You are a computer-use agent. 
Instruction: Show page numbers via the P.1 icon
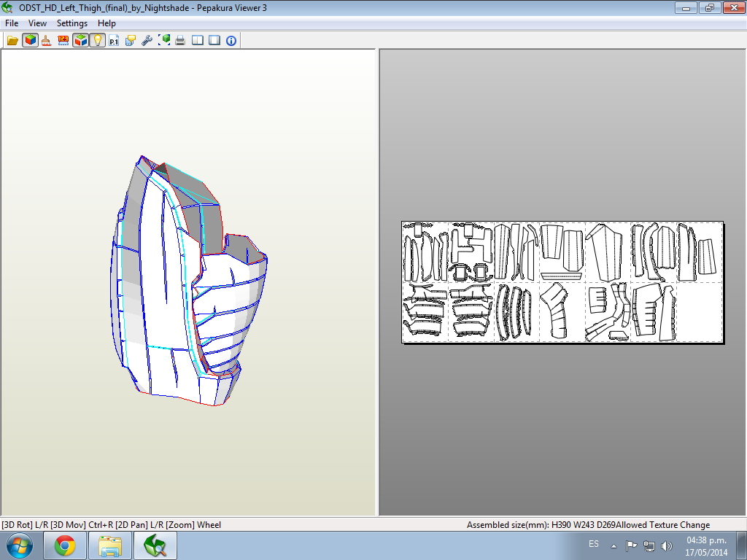click(114, 40)
